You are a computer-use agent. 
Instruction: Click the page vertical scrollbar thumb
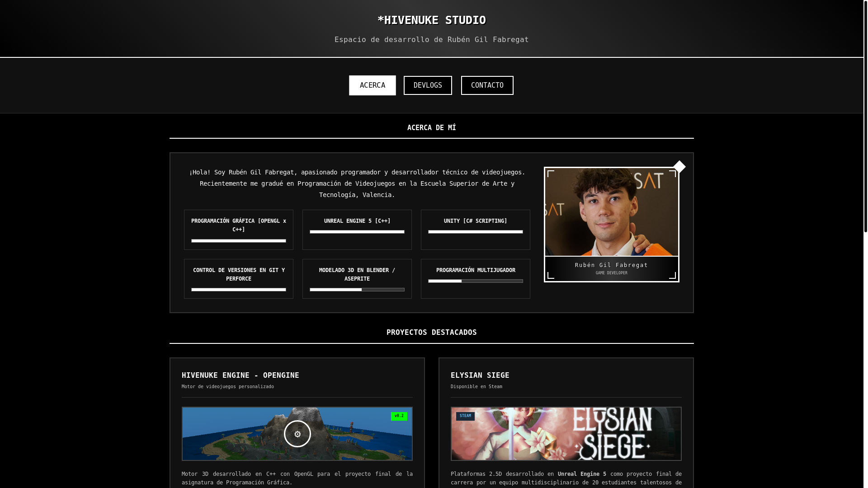click(x=865, y=116)
